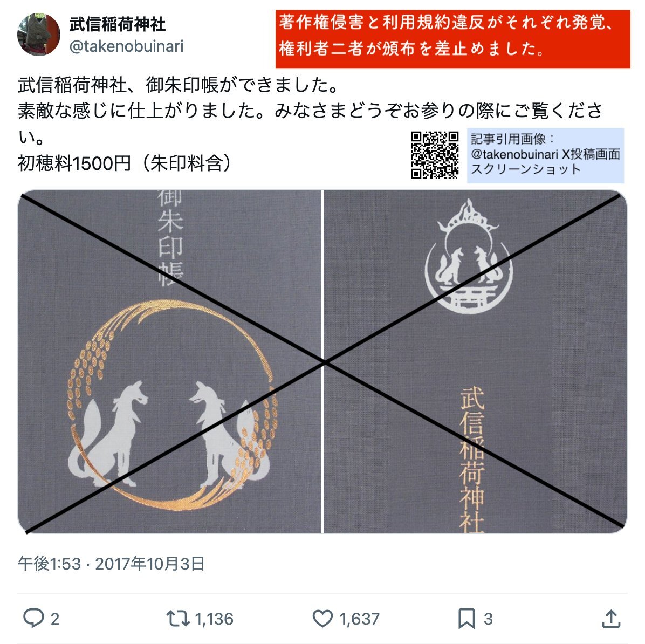Click the 初穂料1500円 price line
This screenshot has width=645, height=644.
pyautogui.click(x=126, y=163)
